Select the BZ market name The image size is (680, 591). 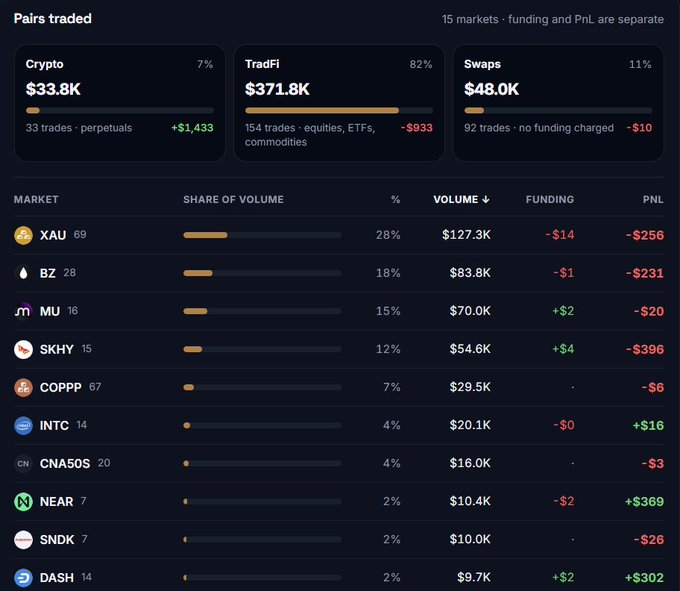[x=48, y=273]
